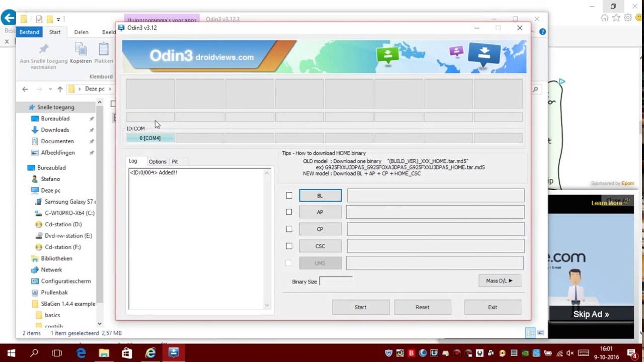644x362 pixels.
Task: Select Bibliotheken in navigation pane
Action: (x=56, y=258)
